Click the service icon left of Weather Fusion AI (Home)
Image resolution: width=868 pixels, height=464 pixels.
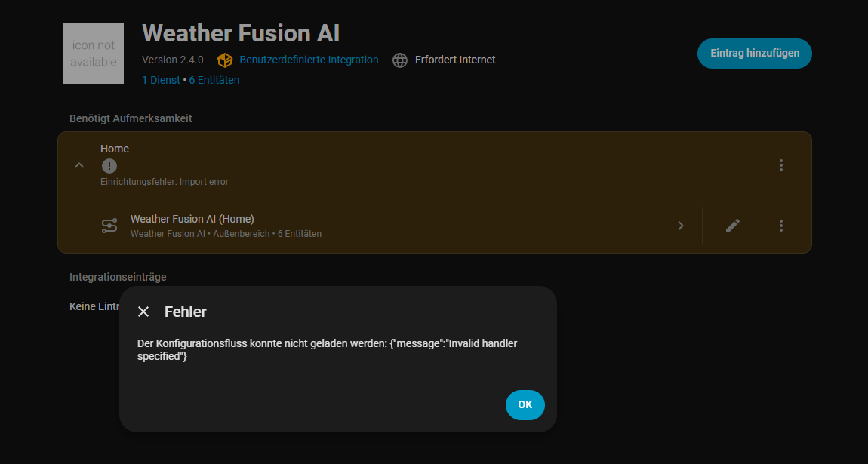pos(109,226)
